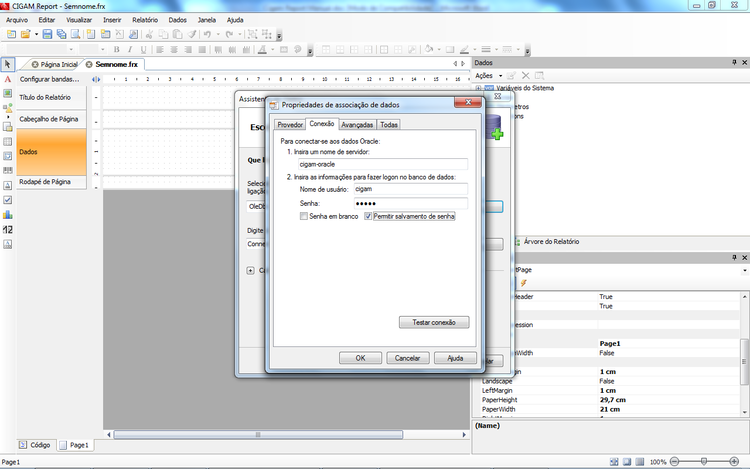This screenshot has width=750, height=469.
Task: Select the Barcode object tool
Action: point(8,170)
